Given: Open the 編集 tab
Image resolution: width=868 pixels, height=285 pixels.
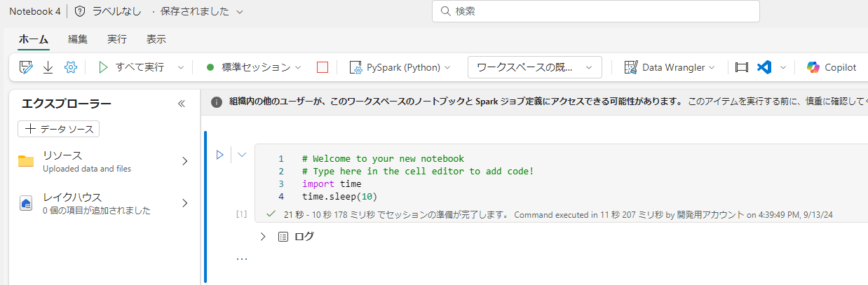Looking at the screenshot, I should point(78,39).
